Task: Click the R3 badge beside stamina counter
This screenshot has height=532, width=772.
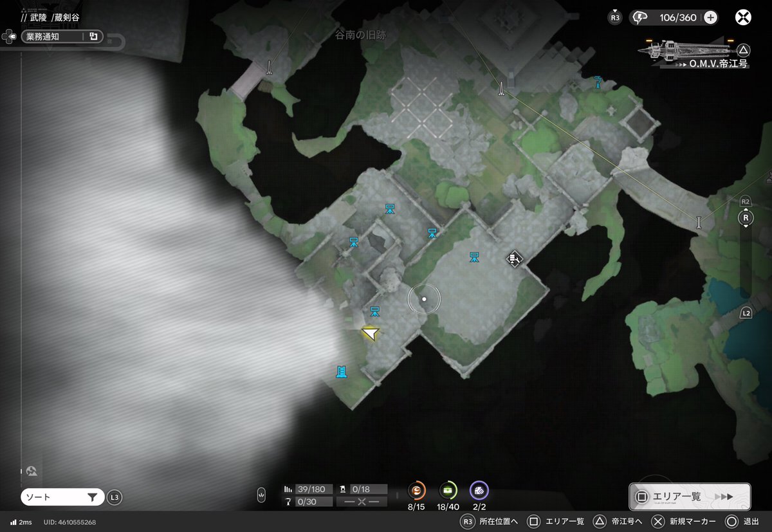Action: tap(615, 17)
